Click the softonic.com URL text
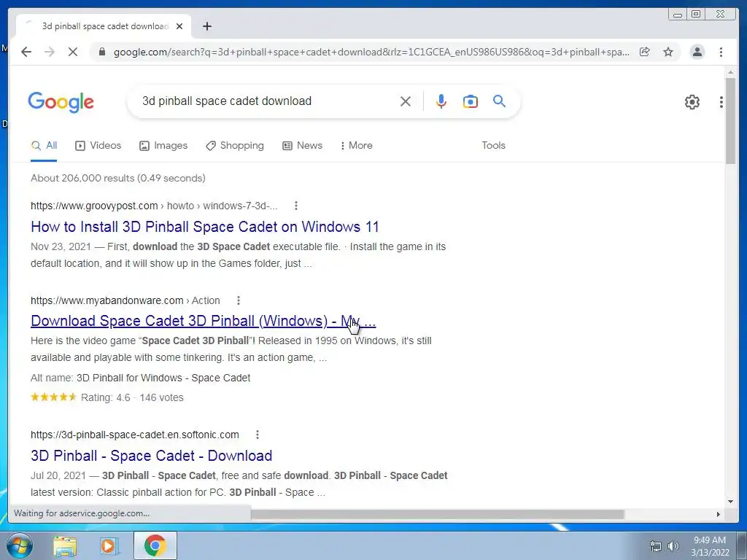Screen dimensions: 747x560 pos(135,435)
